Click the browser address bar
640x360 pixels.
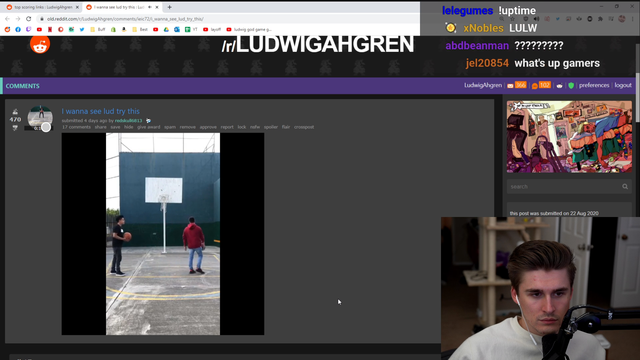[229, 19]
